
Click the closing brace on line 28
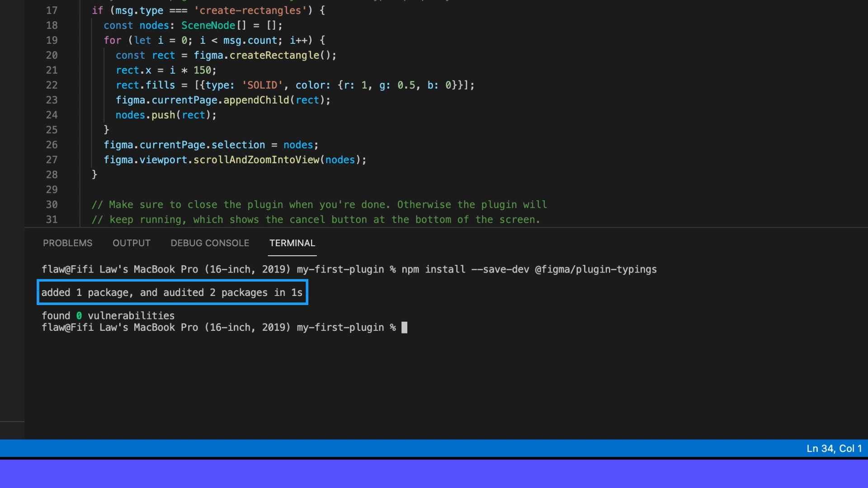(94, 174)
